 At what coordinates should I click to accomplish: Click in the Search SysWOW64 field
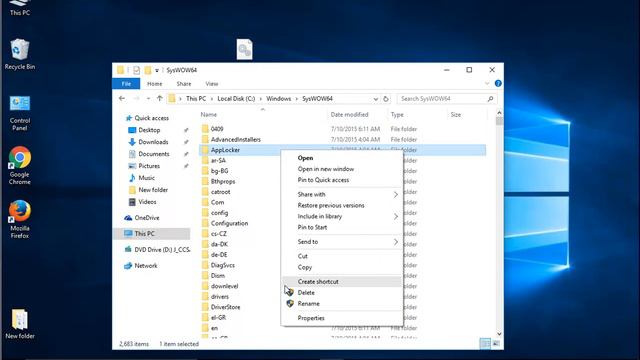coord(443,99)
